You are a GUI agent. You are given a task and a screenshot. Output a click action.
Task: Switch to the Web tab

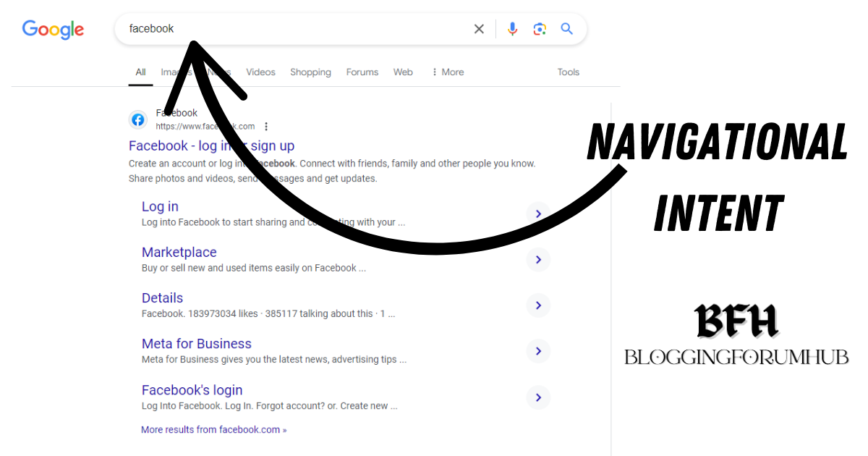403,72
